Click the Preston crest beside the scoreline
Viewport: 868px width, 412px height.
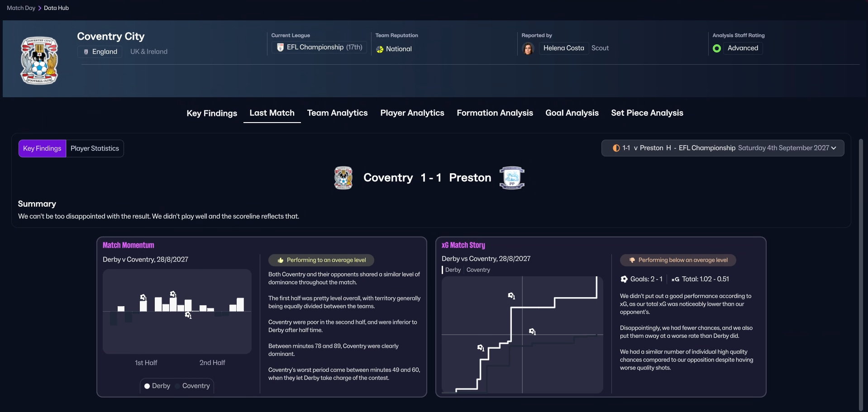click(x=512, y=178)
